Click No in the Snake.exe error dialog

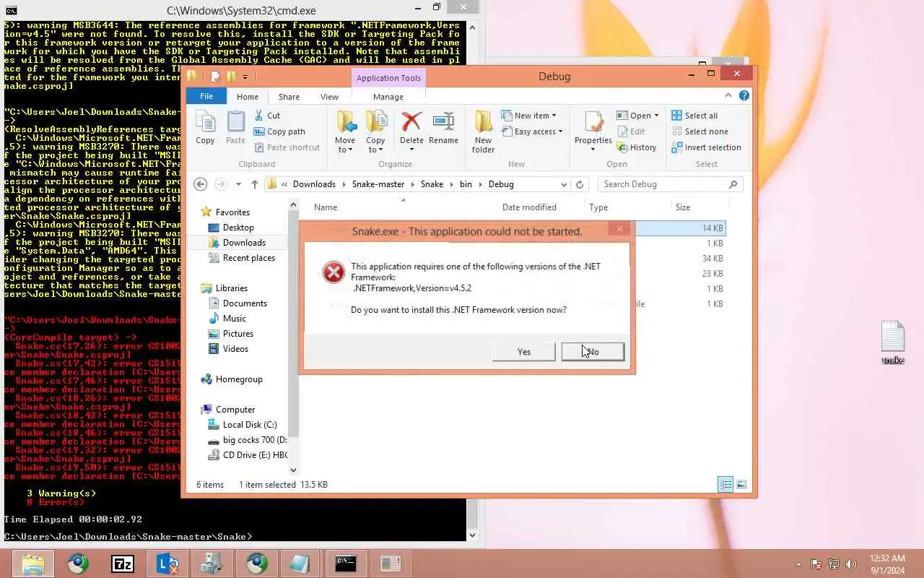[593, 352]
